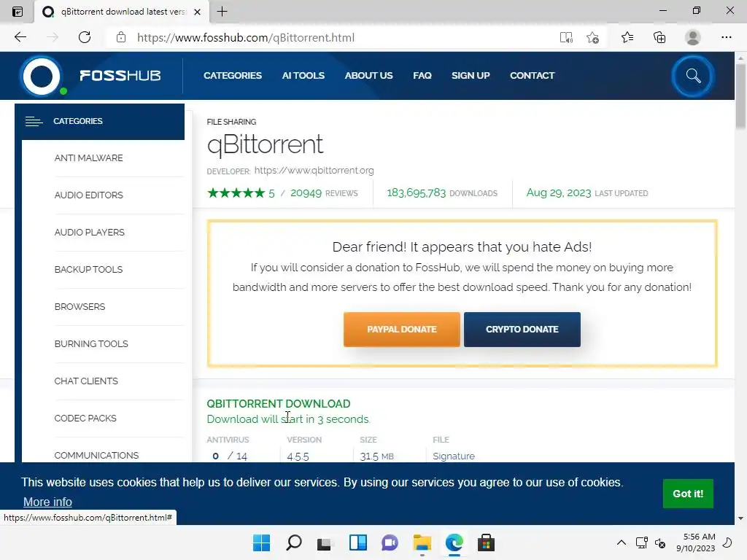This screenshot has height=560, width=747.
Task: Add this page to favorites star
Action: pyautogui.click(x=592, y=37)
